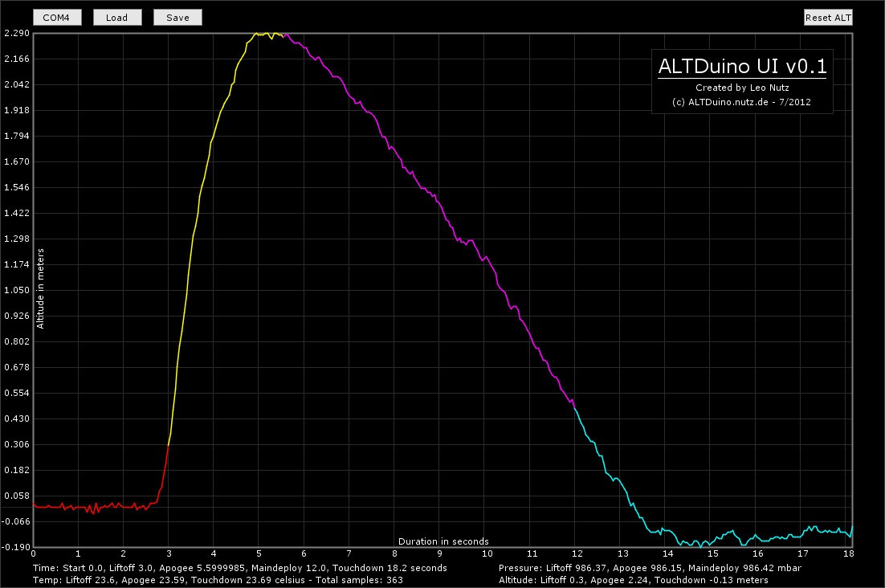Click the 'Created by Leo Nutz' credit
This screenshot has height=588, width=885.
742,88
